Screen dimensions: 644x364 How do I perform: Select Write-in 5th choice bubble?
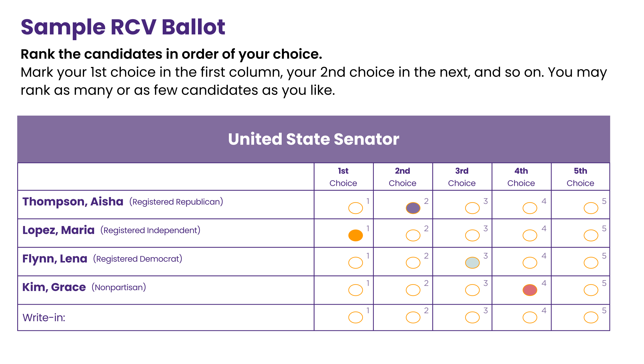[591, 317]
